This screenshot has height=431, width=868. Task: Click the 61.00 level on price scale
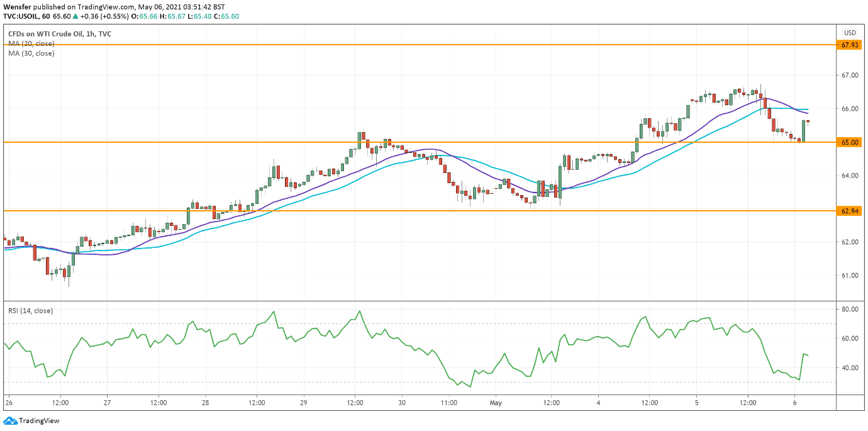click(x=850, y=276)
